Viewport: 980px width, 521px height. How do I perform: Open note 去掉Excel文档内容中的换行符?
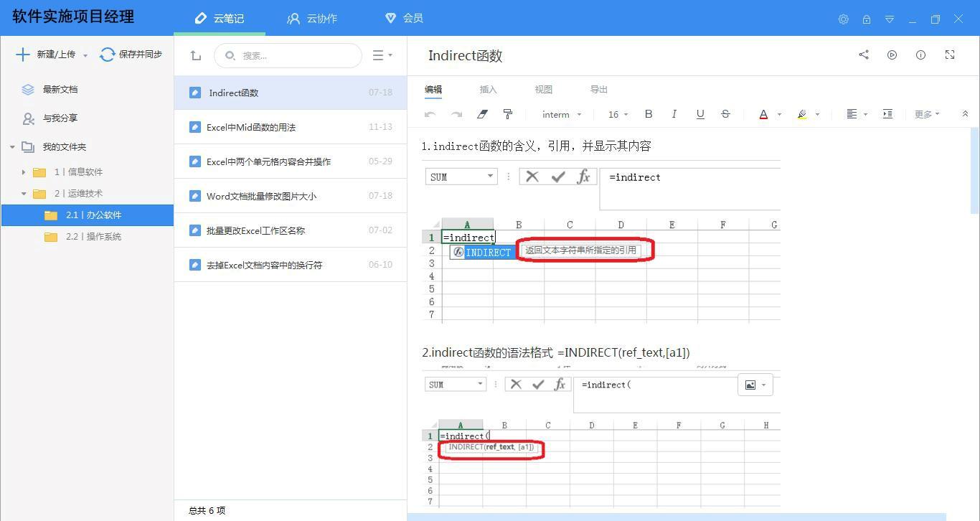pos(290,265)
